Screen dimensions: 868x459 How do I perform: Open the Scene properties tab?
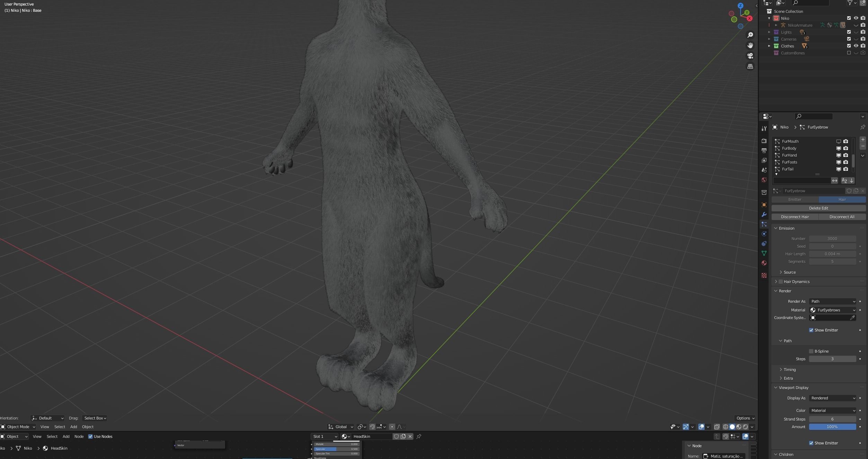[x=764, y=170]
